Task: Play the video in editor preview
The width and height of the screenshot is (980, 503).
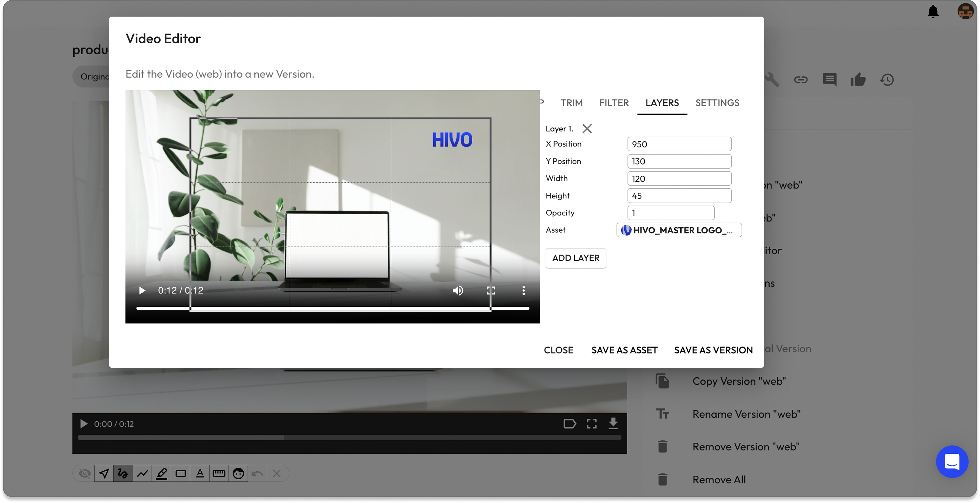Action: click(142, 291)
